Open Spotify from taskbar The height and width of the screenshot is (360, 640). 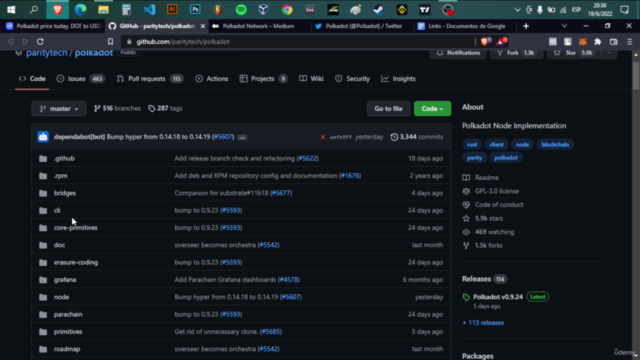241,9
